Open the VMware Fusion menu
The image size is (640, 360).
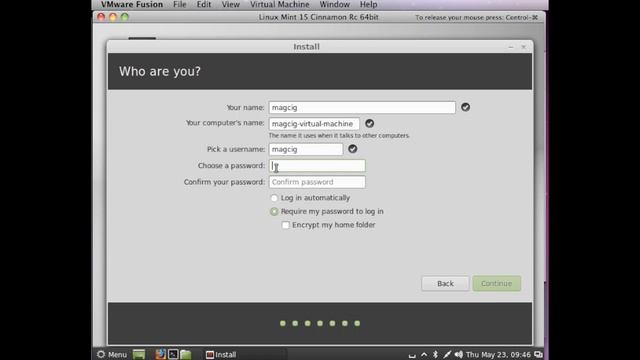(x=132, y=4)
